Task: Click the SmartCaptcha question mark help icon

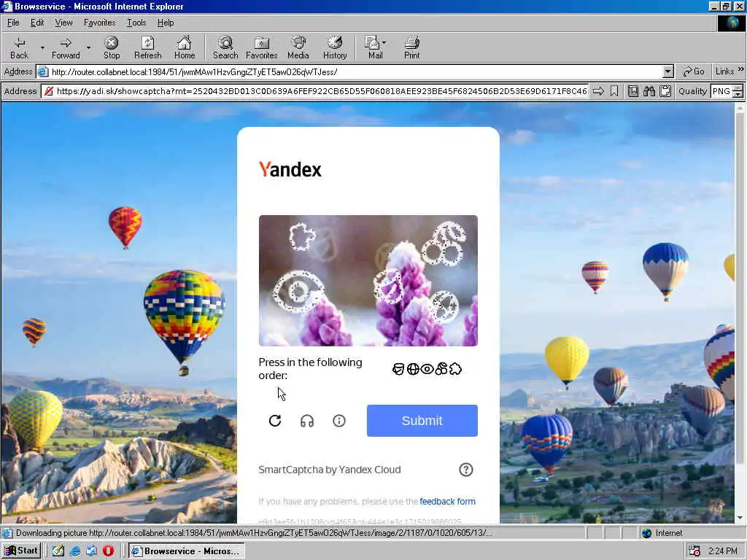Action: (x=466, y=470)
